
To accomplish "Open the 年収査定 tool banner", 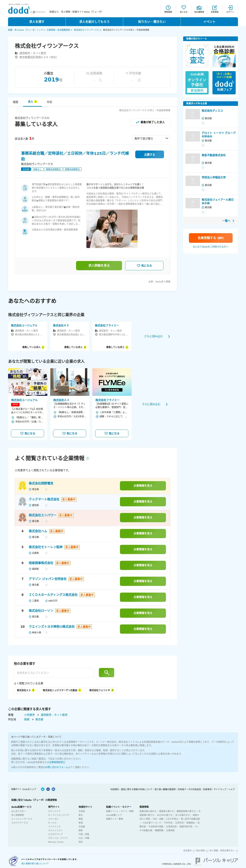I will point(197,56).
